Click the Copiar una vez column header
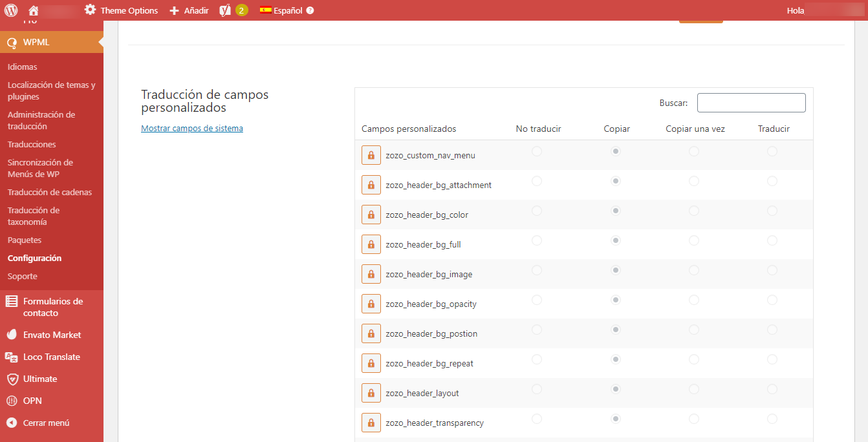The width and height of the screenshot is (868, 442). pyautogui.click(x=695, y=129)
